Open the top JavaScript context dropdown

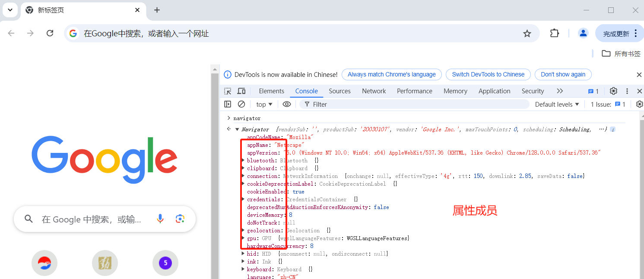264,104
